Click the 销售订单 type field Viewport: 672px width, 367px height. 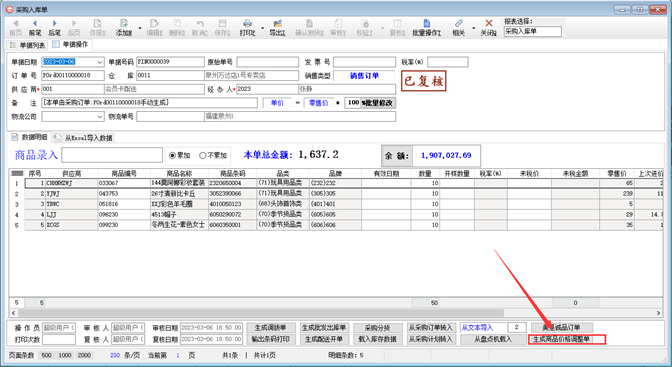pyautogui.click(x=364, y=76)
